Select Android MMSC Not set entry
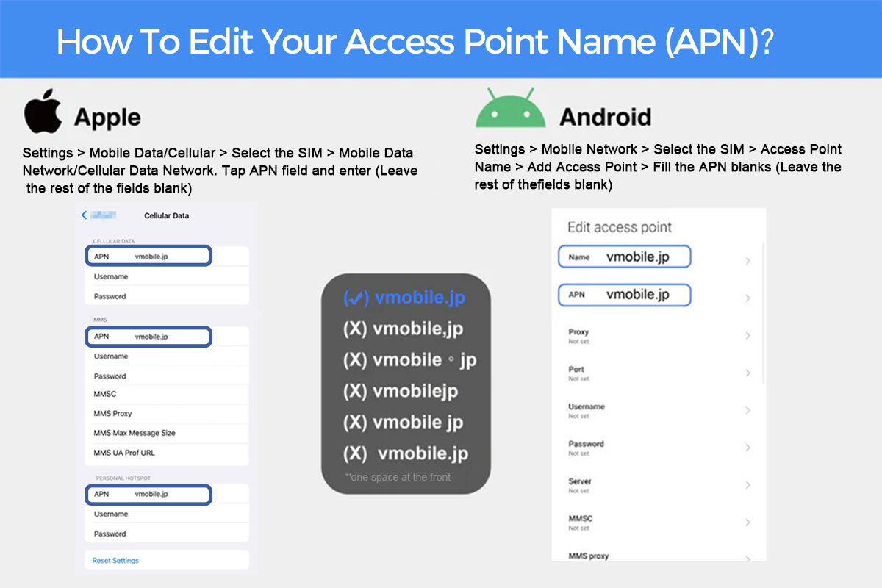Viewport: 882px width, 588px height. [581, 523]
